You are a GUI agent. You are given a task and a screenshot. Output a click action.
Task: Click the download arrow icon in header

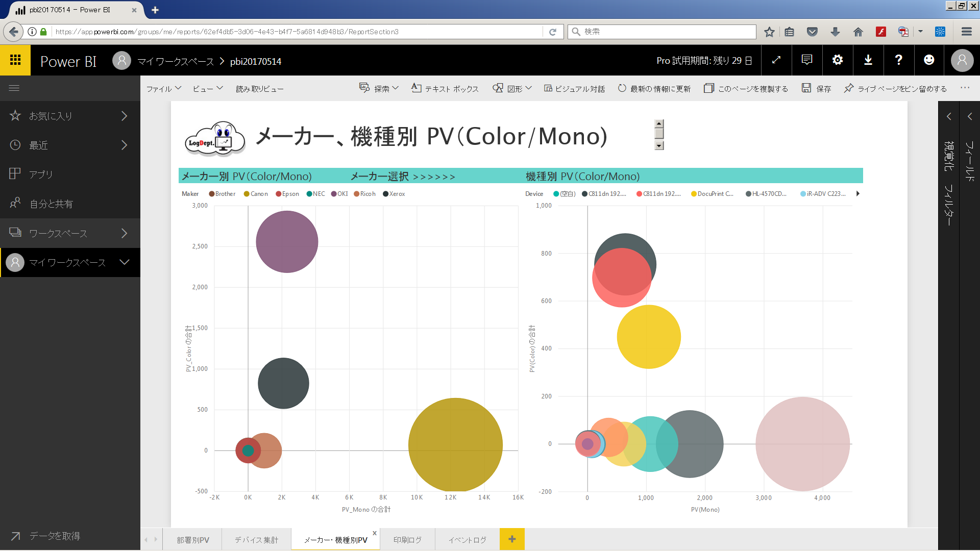[868, 60]
